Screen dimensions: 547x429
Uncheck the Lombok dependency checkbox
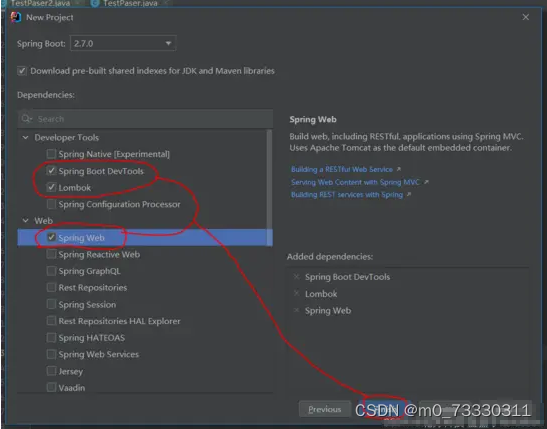coord(51,187)
